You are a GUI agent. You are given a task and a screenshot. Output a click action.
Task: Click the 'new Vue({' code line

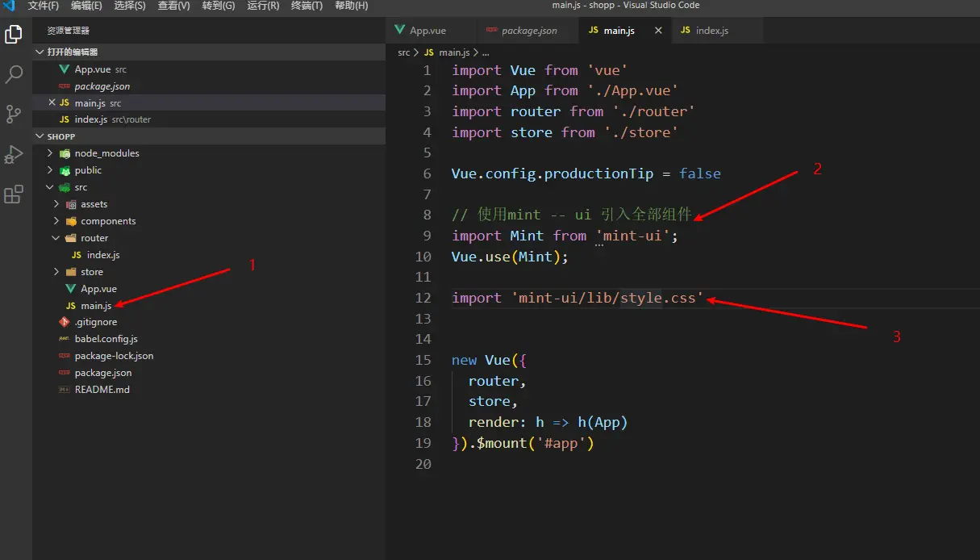coord(490,360)
